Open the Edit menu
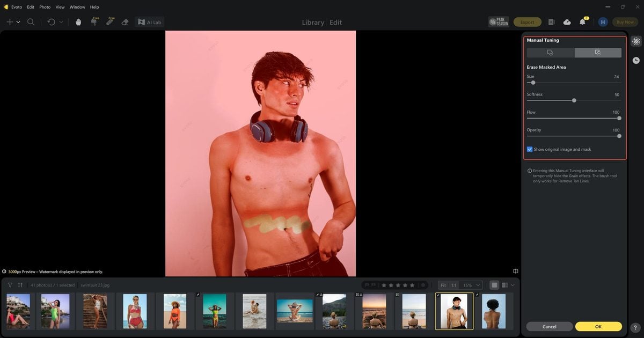The height and width of the screenshot is (338, 644). pos(31,7)
